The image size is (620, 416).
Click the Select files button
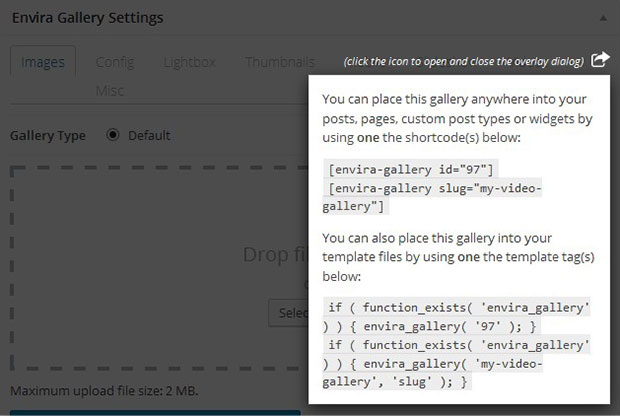[x=288, y=313]
